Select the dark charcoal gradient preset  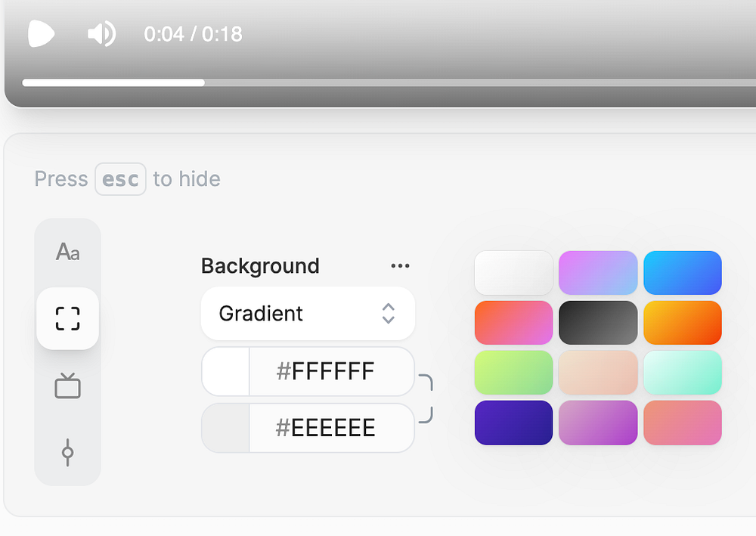tap(598, 323)
